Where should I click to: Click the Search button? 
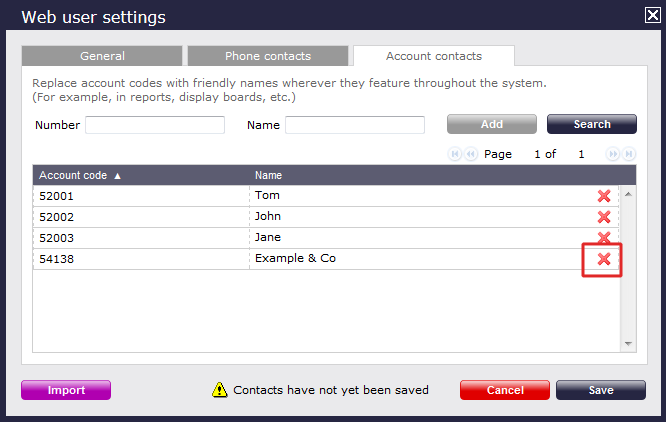point(592,124)
